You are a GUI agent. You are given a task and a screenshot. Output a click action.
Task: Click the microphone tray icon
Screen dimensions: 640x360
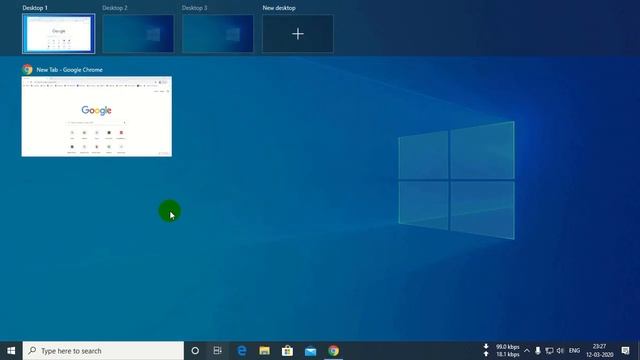coord(538,351)
